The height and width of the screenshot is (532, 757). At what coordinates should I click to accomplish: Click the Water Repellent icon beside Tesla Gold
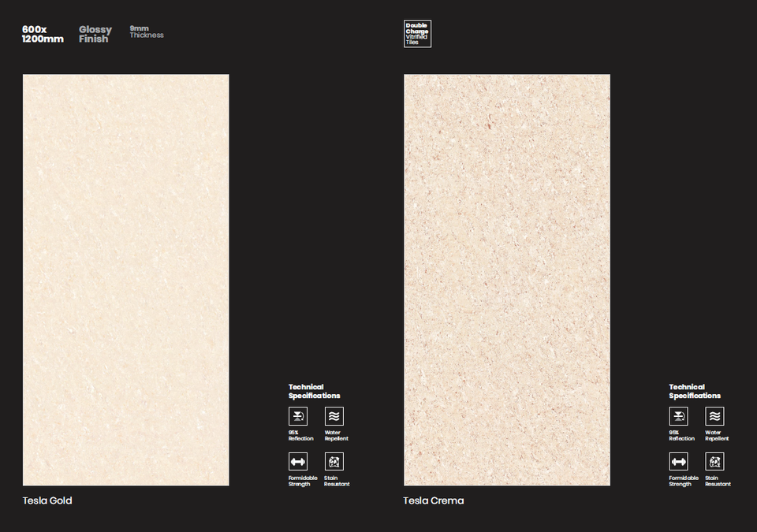334,416
